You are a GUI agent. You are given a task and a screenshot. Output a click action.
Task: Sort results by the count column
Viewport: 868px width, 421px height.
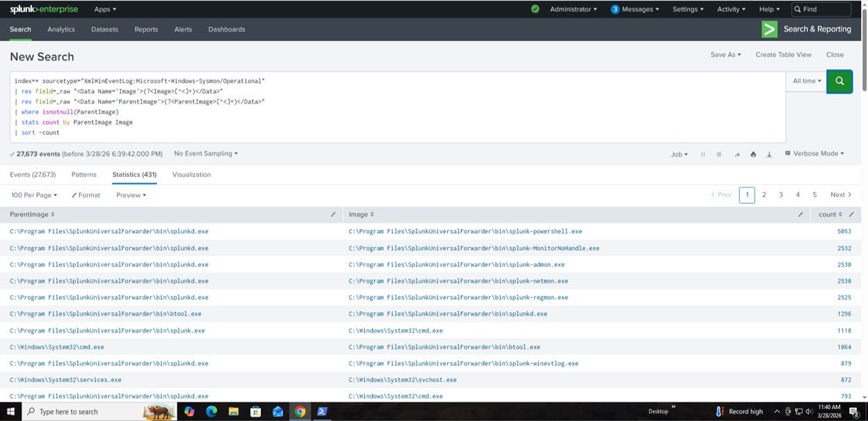click(830, 214)
